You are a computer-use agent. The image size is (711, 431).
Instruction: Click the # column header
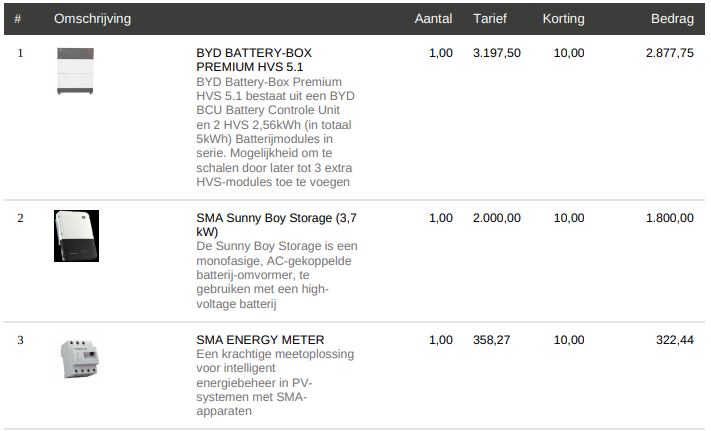coord(18,19)
